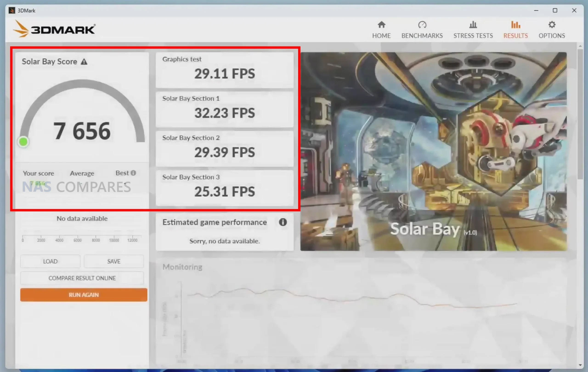The width and height of the screenshot is (588, 372).
Task: Click info icon for Estimated game performance
Action: point(283,222)
